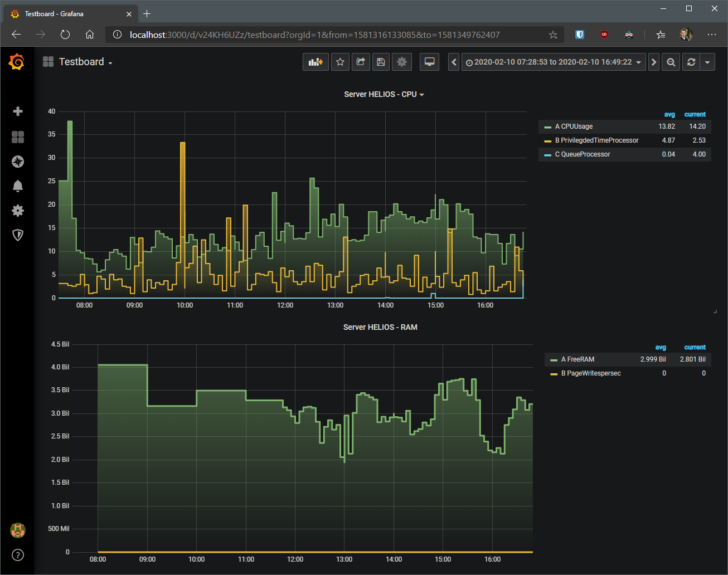Viewport: 728px width, 575px height.
Task: Sort RAM legend by current column
Action: (x=695, y=347)
